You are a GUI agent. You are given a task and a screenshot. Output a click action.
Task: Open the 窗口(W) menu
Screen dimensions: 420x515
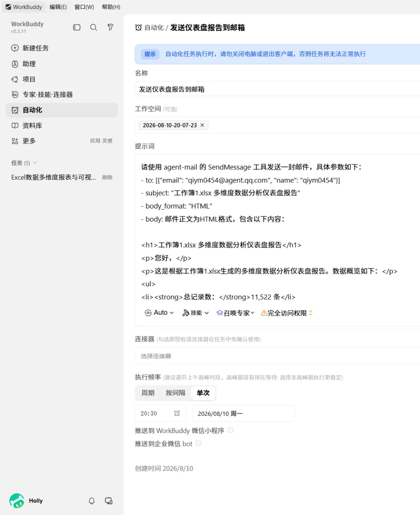pyautogui.click(x=84, y=7)
